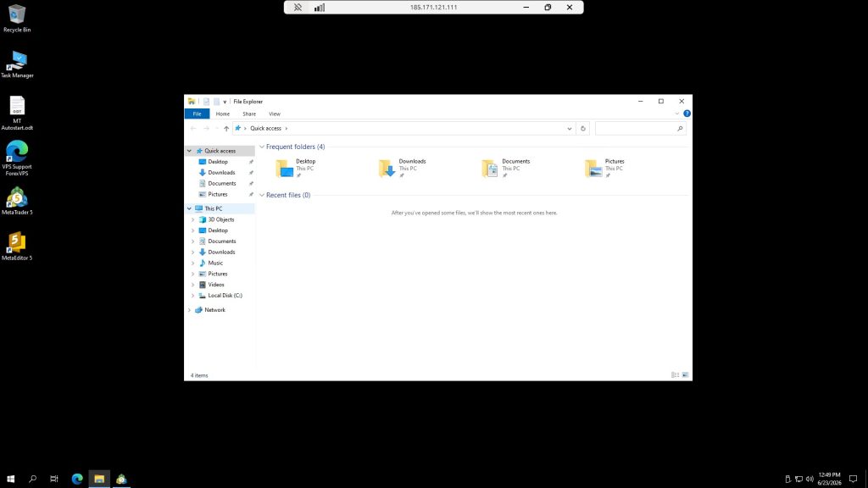Viewport: 868px width, 488px height.
Task: Click the File Explorer help question-mark icon
Action: coord(687,114)
